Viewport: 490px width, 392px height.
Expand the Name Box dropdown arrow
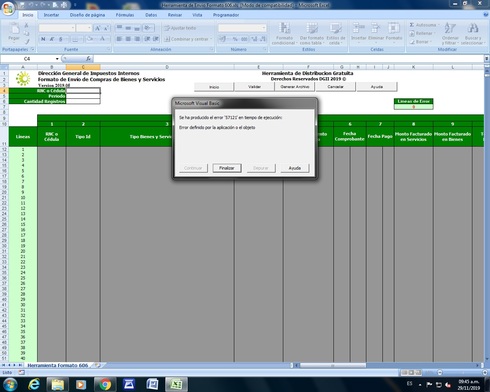coord(57,59)
